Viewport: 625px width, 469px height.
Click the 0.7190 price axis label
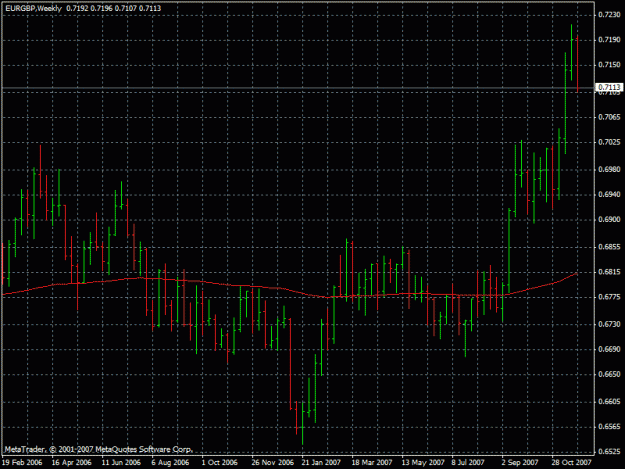pyautogui.click(x=609, y=40)
